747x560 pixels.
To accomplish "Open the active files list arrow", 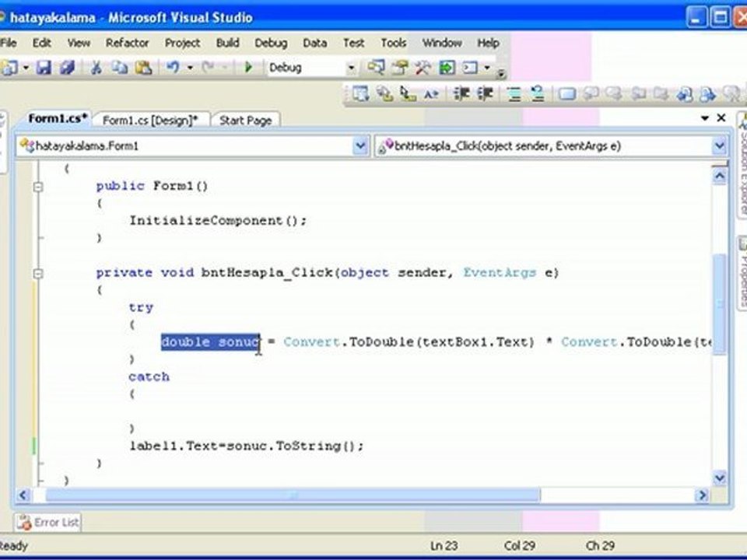I will pyautogui.click(x=705, y=117).
